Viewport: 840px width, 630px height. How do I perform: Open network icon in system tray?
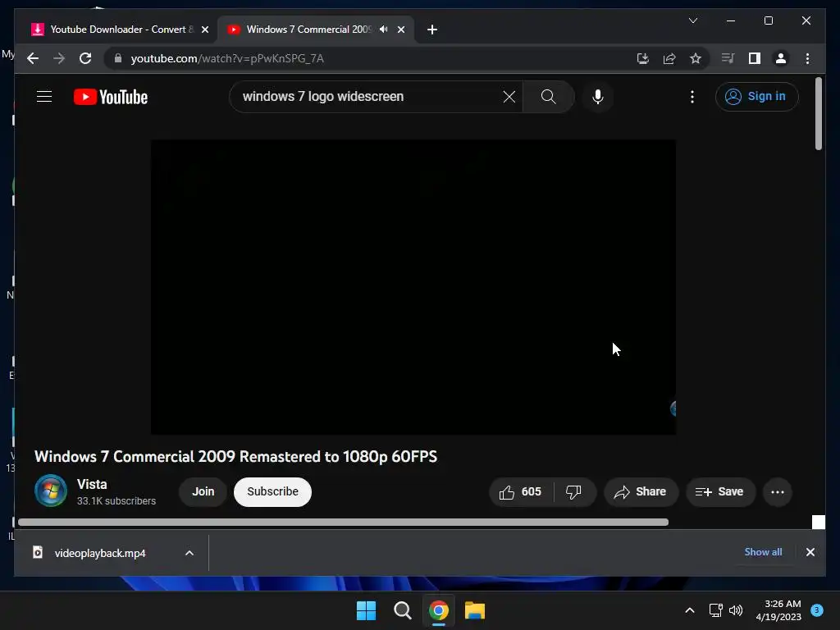pos(715,610)
